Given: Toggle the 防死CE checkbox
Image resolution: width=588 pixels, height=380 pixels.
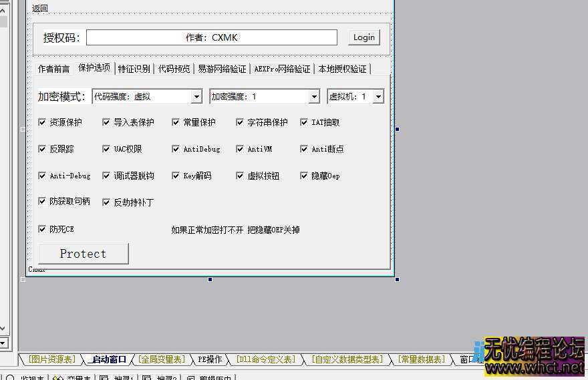Looking at the screenshot, I should 42,229.
